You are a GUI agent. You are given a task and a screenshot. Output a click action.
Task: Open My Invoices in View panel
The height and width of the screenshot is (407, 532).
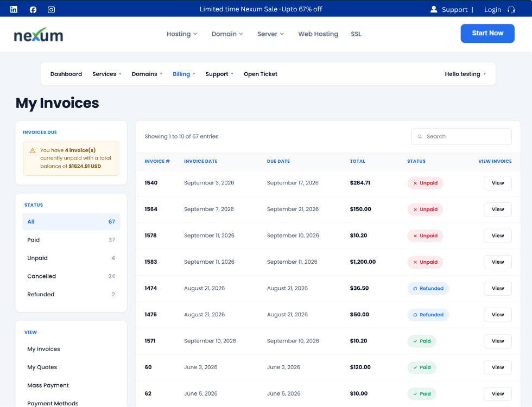pyautogui.click(x=43, y=349)
